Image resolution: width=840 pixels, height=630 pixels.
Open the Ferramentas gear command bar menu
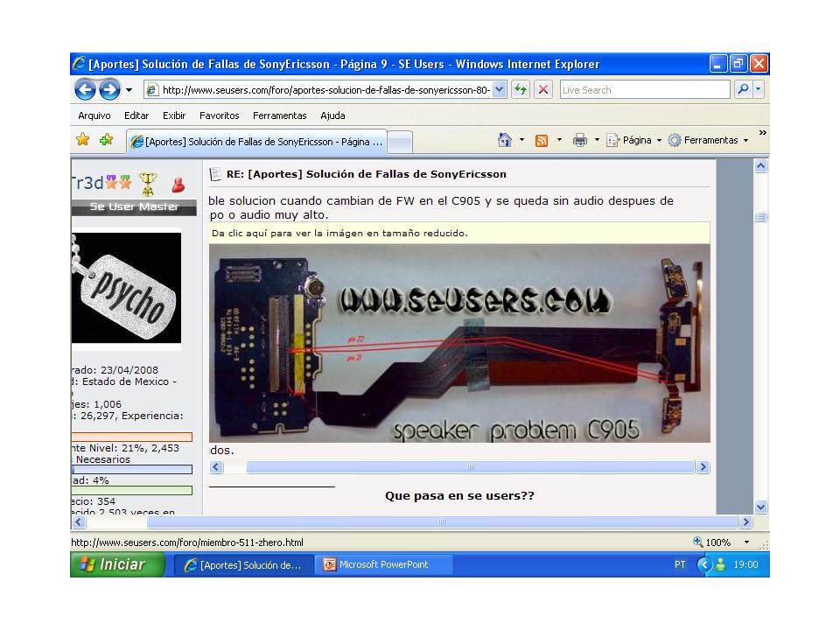[x=708, y=140]
